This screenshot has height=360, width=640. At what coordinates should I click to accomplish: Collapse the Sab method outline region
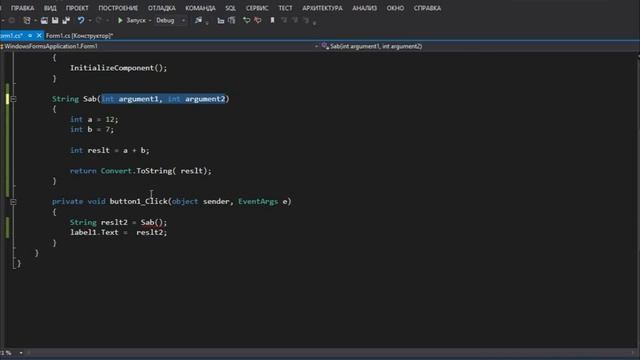click(13, 99)
